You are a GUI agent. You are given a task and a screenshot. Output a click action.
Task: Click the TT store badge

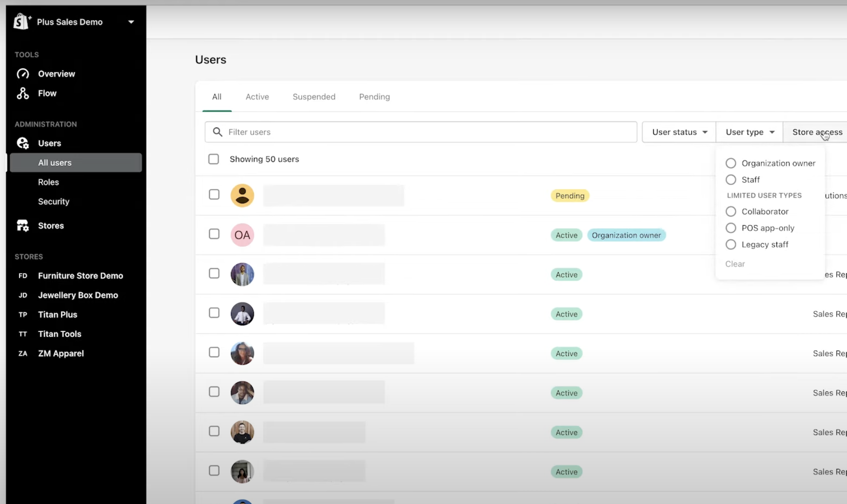click(x=23, y=334)
